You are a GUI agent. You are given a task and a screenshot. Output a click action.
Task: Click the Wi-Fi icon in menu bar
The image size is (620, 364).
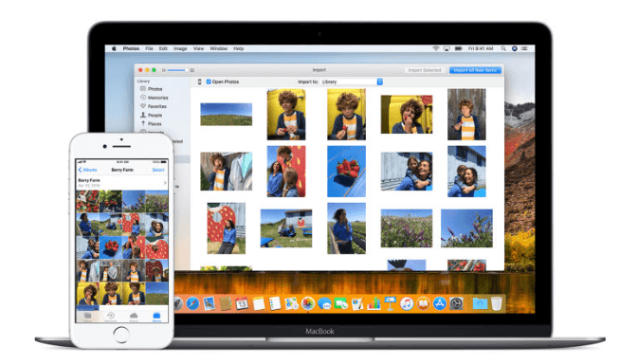click(x=436, y=48)
